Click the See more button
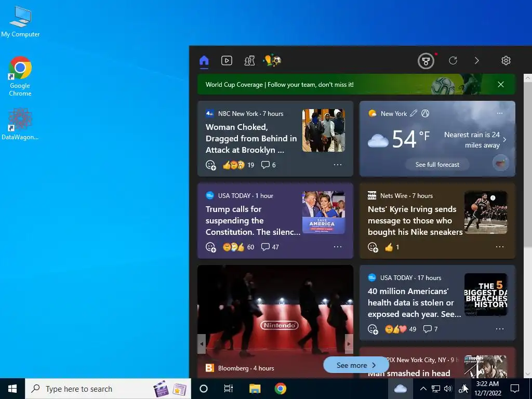The height and width of the screenshot is (399, 532). pyautogui.click(x=356, y=365)
